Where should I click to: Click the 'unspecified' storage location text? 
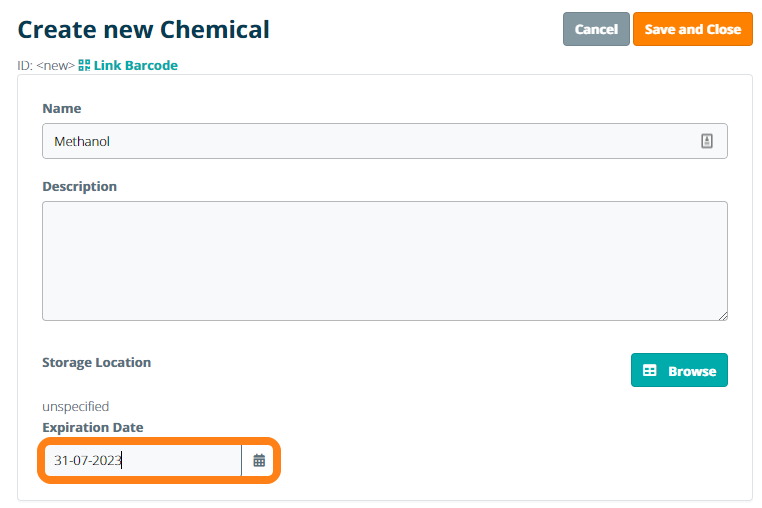coord(76,406)
